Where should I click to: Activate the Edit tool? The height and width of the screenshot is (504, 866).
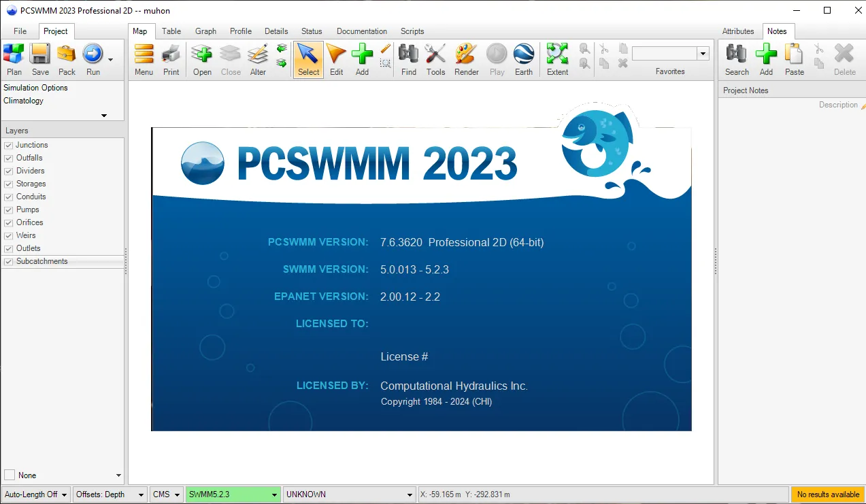click(x=336, y=60)
